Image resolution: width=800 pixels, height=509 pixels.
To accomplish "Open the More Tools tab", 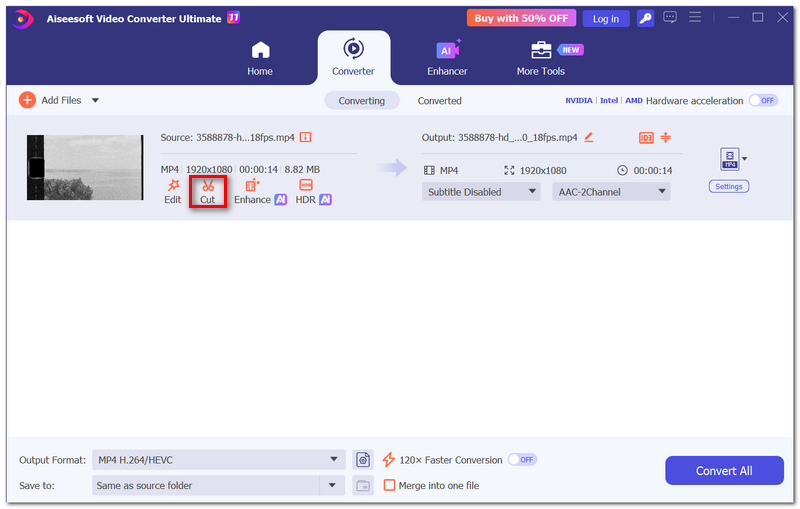I will pos(541,57).
